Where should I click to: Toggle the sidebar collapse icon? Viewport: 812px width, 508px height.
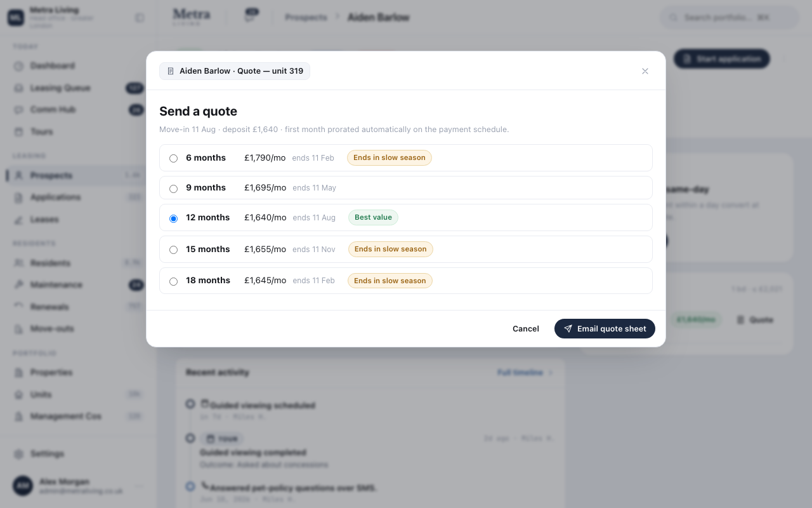click(x=140, y=18)
